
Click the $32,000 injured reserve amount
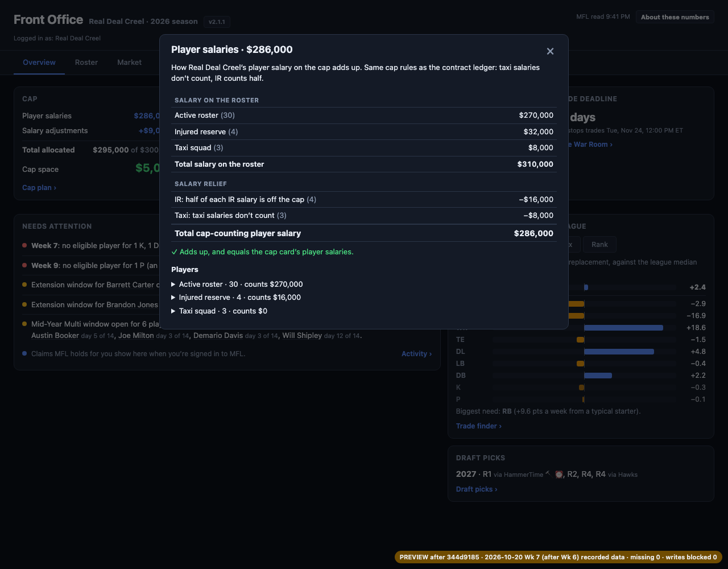pyautogui.click(x=539, y=132)
